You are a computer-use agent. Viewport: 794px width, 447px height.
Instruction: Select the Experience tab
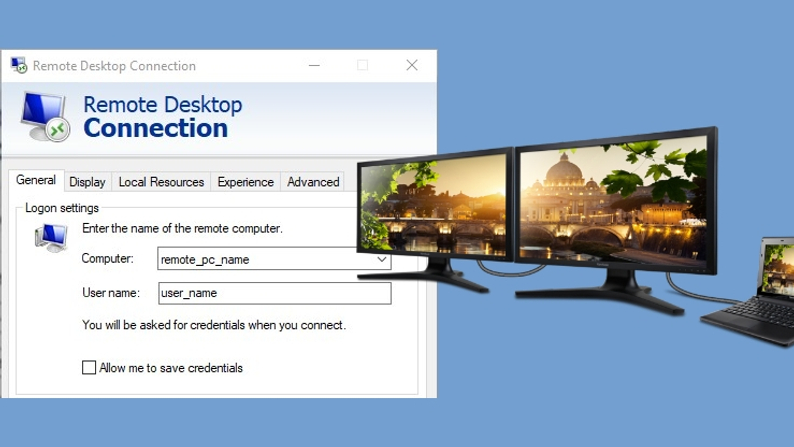245,182
